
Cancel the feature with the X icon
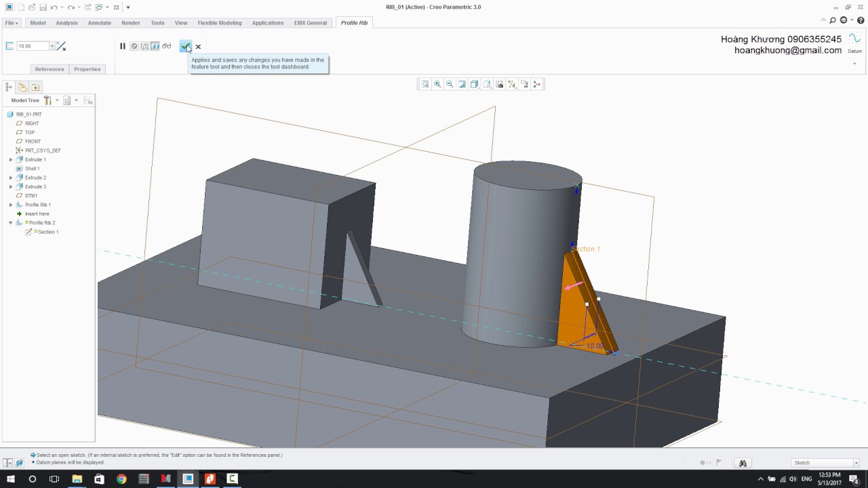coord(198,47)
